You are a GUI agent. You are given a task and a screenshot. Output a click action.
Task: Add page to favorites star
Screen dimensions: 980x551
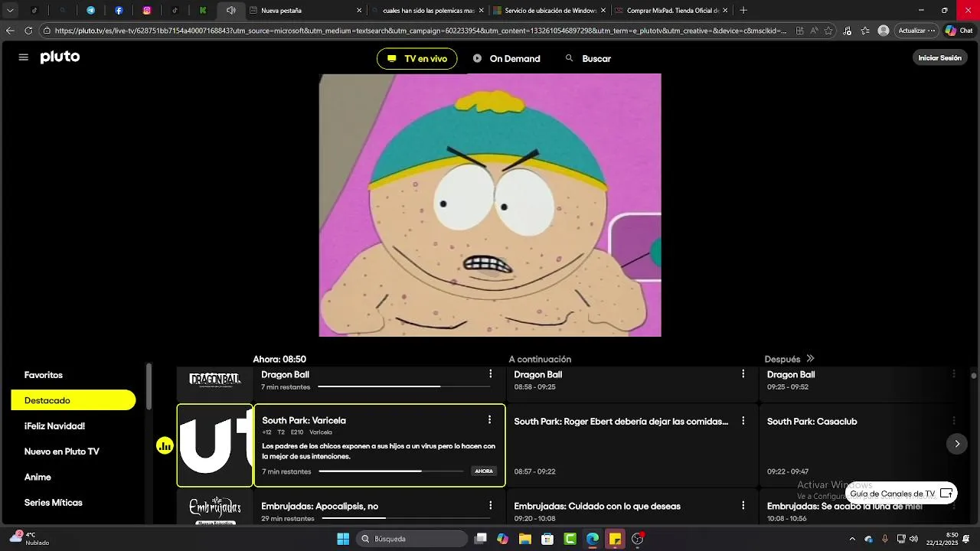pos(828,31)
